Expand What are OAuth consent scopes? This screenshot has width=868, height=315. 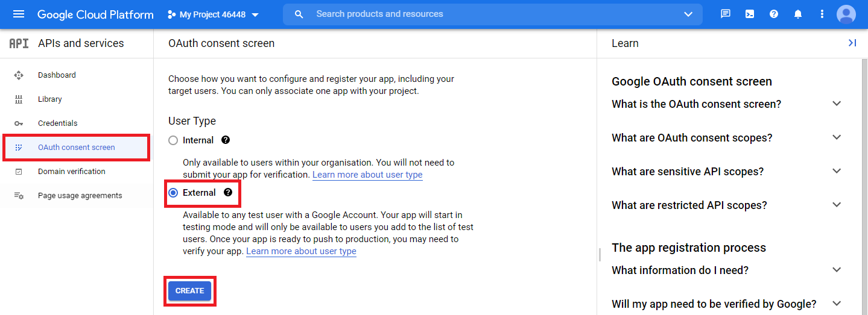tap(726, 138)
